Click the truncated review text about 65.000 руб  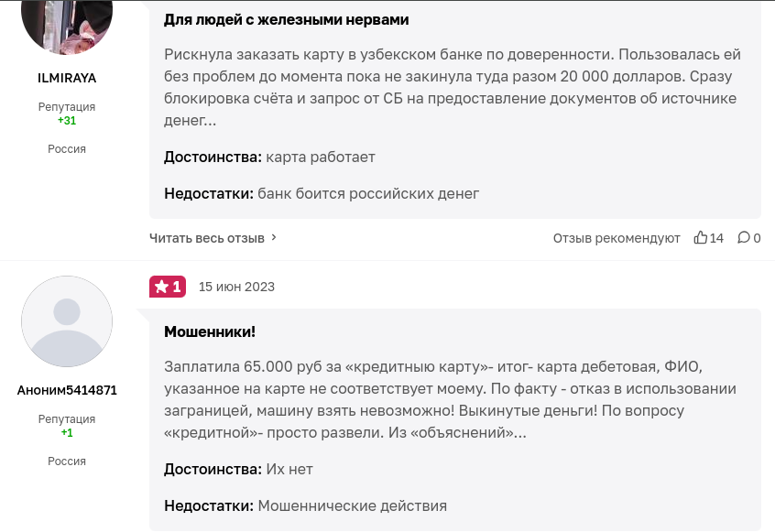point(450,399)
